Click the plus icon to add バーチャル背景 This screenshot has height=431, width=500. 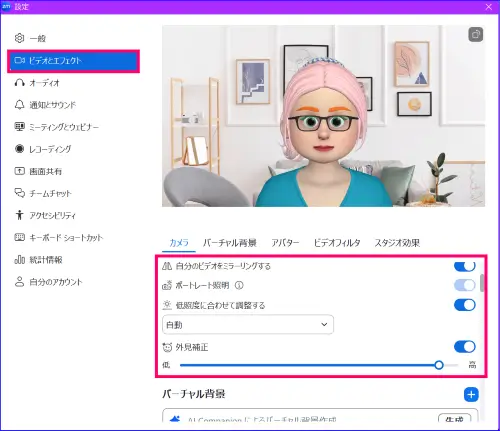point(471,395)
